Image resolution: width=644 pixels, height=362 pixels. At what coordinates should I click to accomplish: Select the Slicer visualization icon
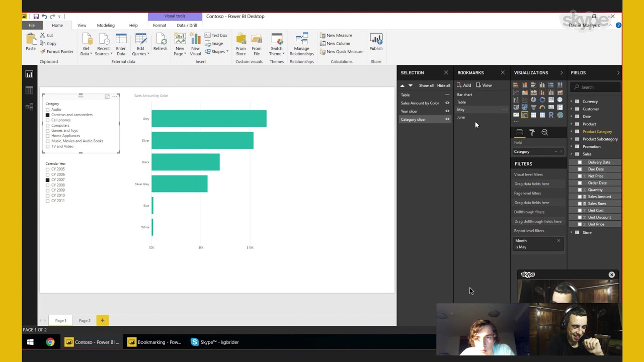coord(525,115)
